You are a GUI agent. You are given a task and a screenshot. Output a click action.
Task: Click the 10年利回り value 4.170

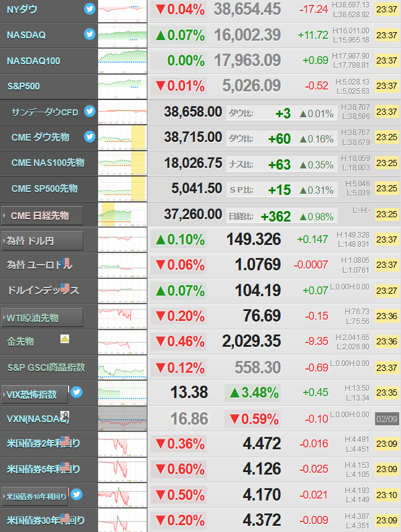pyautogui.click(x=262, y=495)
